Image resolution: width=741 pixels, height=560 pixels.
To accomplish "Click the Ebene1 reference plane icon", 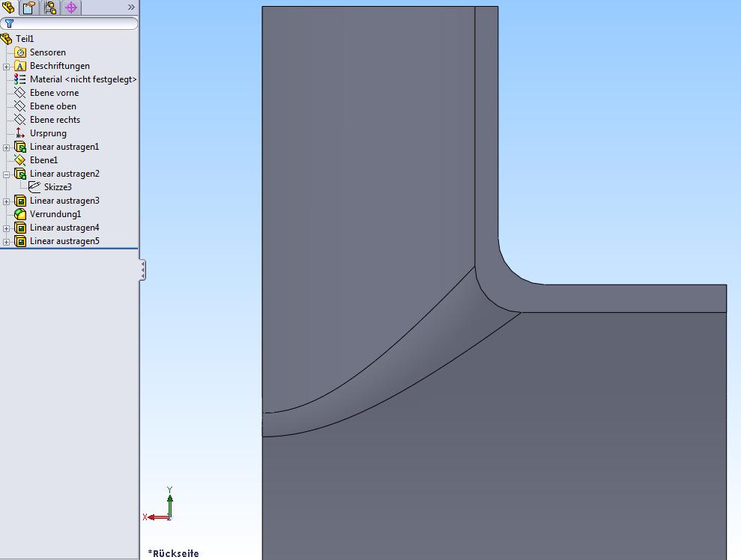I will (x=19, y=160).
